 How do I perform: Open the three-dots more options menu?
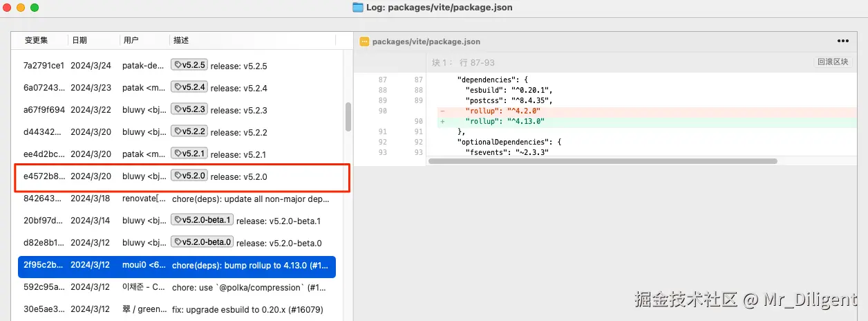[x=842, y=41]
